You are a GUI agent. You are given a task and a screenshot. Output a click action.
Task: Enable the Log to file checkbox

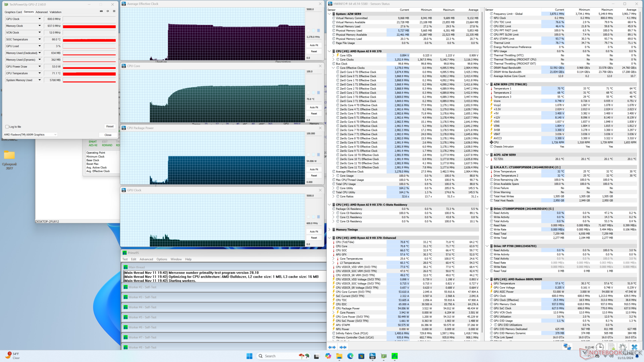pyautogui.click(x=7, y=127)
